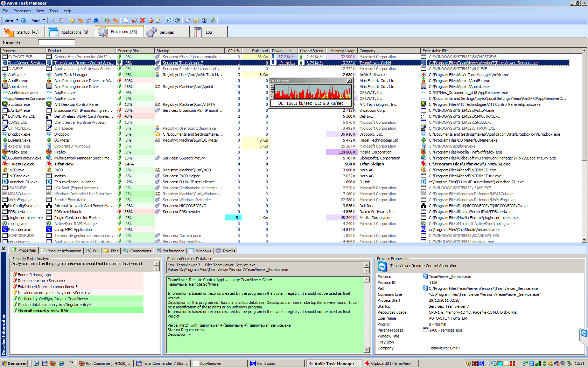Close the Detailed Information bottom panel
This screenshot has height=368, width=588.
click(x=3, y=249)
